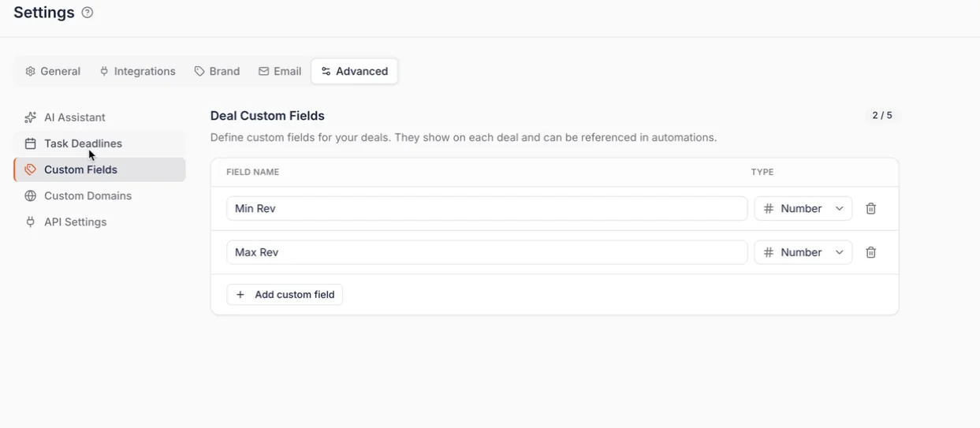
Task: Click the Advanced tab sliders icon
Action: pyautogui.click(x=326, y=71)
